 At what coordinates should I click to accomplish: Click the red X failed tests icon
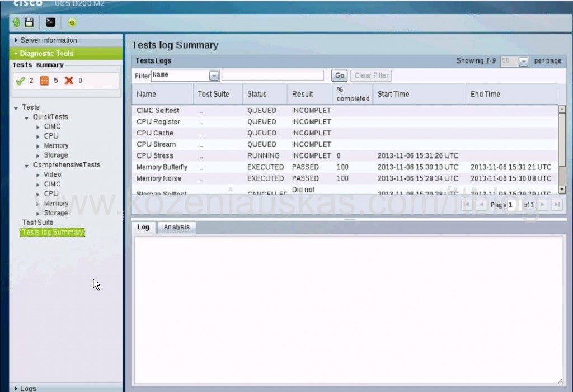point(69,81)
